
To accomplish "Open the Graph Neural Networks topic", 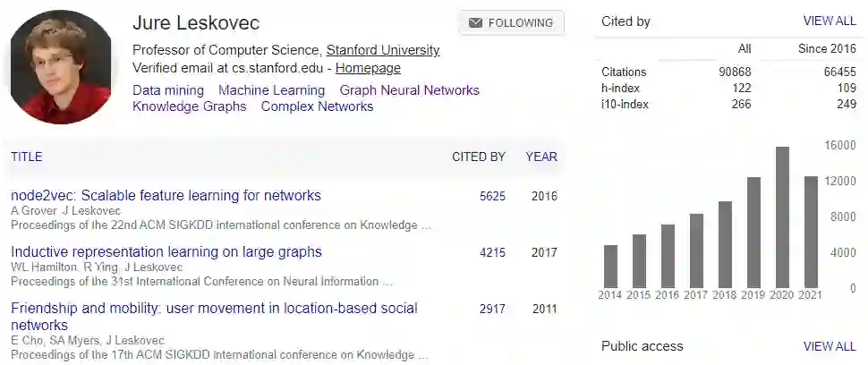I will coord(409,90).
